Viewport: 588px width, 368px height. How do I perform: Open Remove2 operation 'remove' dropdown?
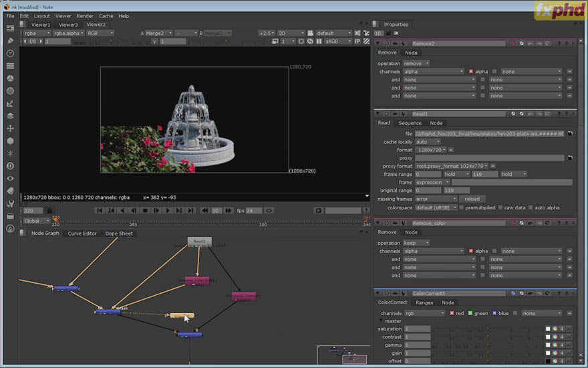[416, 64]
